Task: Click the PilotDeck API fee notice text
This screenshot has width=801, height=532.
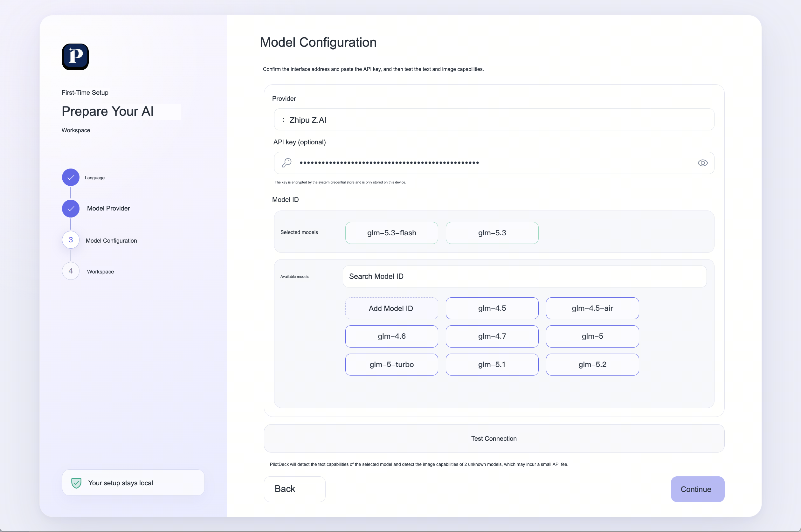Action: coord(419,465)
